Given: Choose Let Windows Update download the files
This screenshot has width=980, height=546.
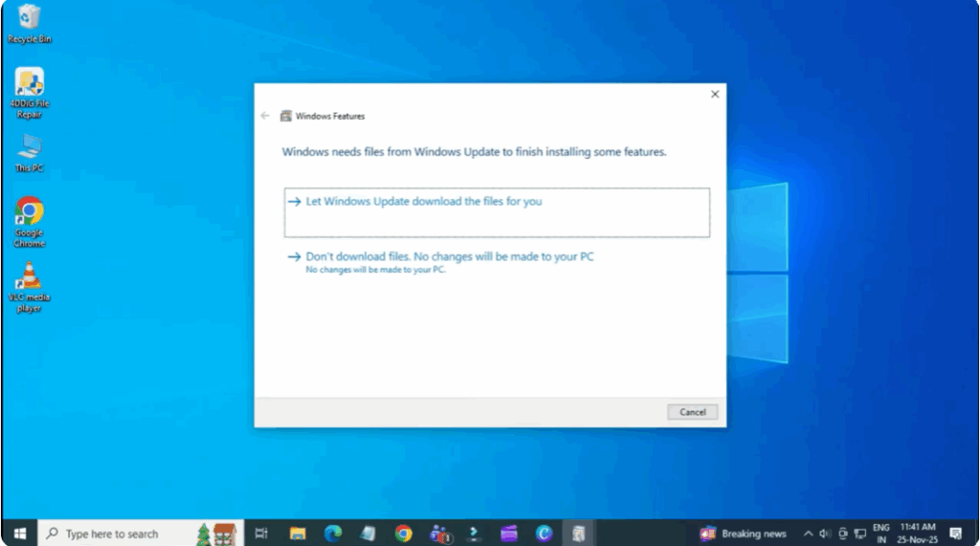Looking at the screenshot, I should click(x=497, y=212).
